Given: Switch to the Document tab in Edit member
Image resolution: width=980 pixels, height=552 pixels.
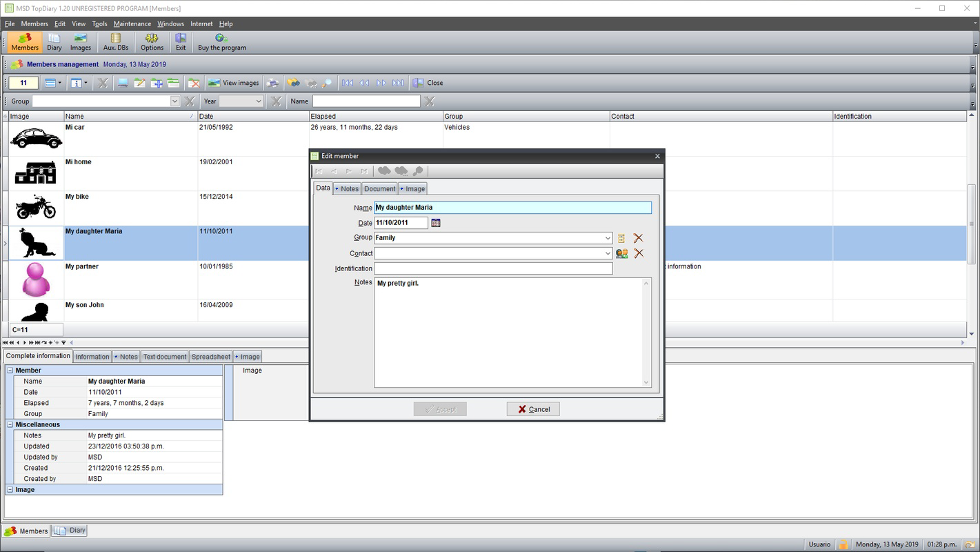Looking at the screenshot, I should [x=379, y=188].
